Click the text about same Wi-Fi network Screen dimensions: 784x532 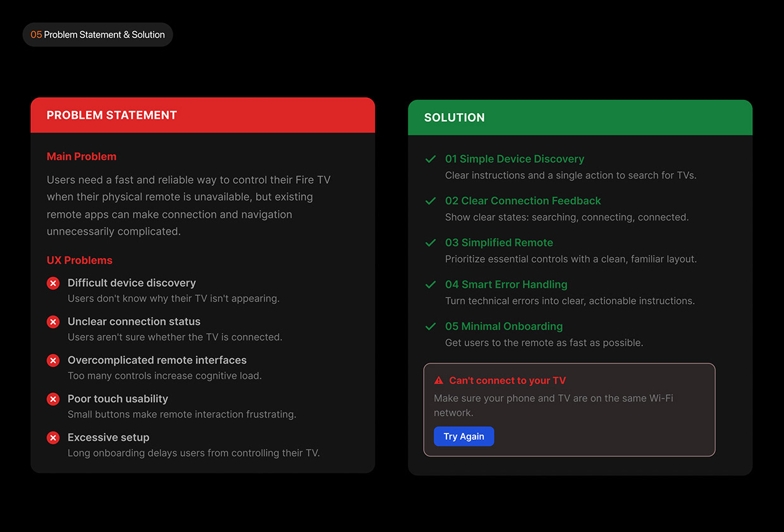click(x=553, y=406)
